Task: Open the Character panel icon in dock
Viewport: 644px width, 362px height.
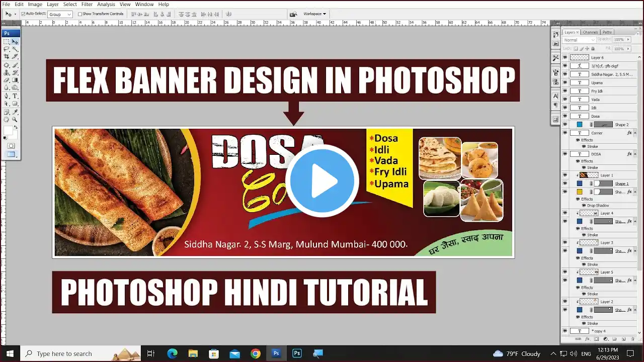Action: [555, 96]
